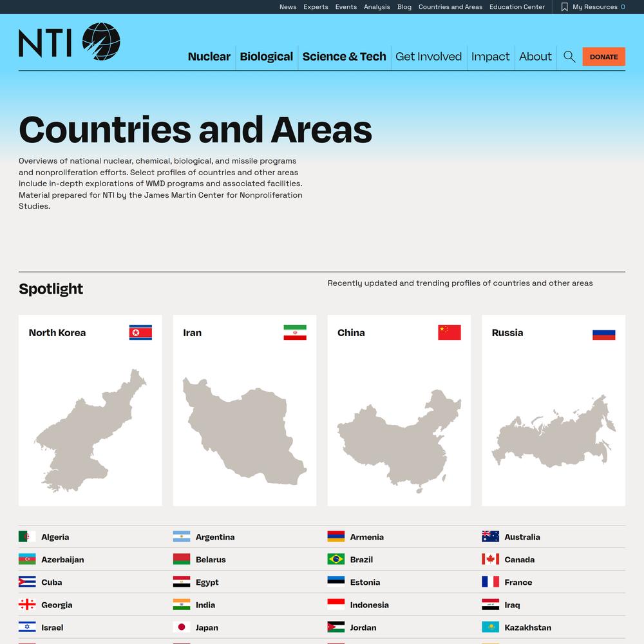644x644 pixels.
Task: Click the Jordan flag icon
Action: (x=336, y=627)
